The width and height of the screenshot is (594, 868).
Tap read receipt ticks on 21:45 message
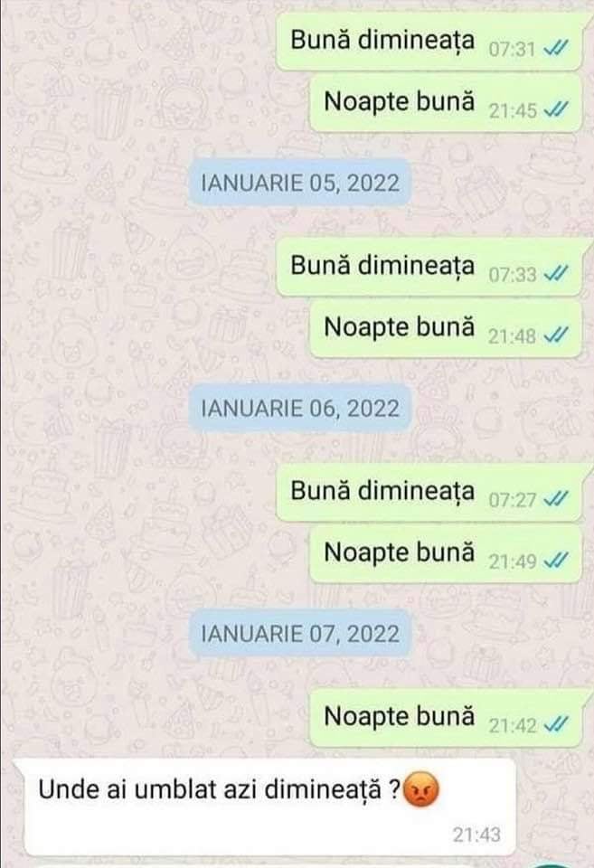pos(555,110)
